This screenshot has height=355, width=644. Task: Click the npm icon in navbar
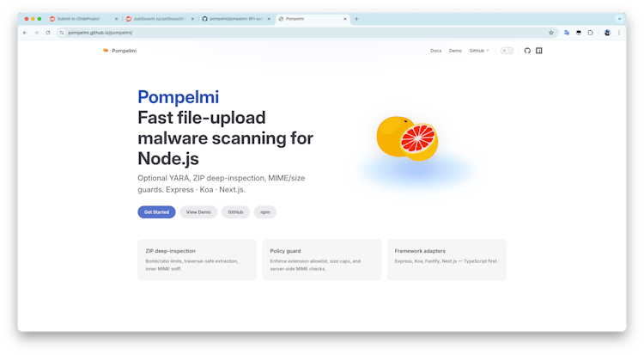pyautogui.click(x=538, y=51)
